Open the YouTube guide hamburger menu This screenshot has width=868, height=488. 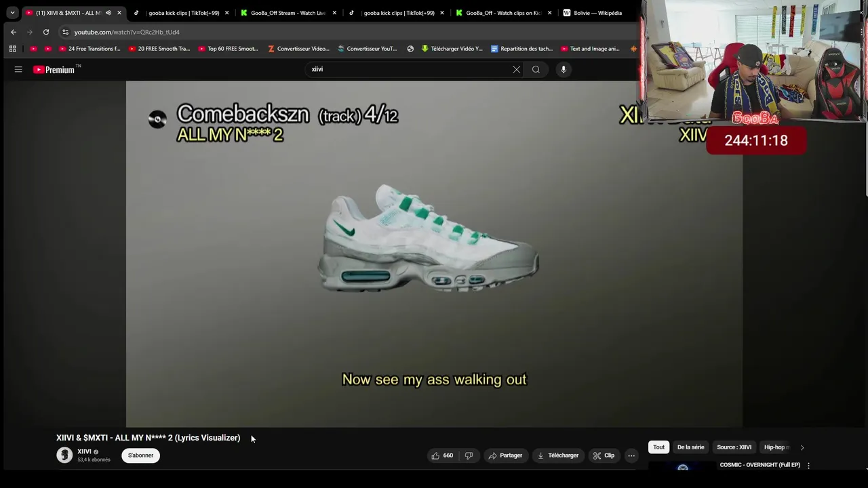click(18, 69)
